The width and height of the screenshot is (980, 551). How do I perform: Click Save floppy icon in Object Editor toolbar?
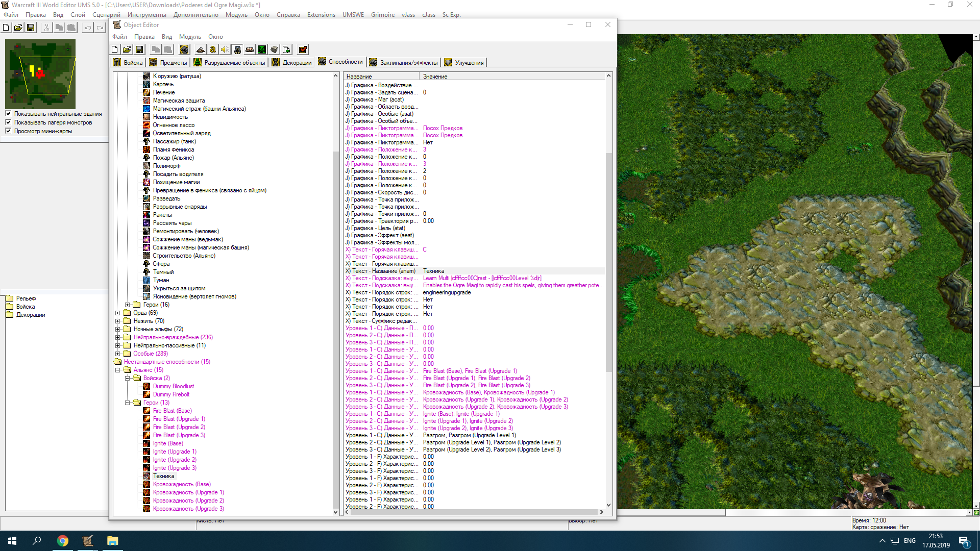139,49
